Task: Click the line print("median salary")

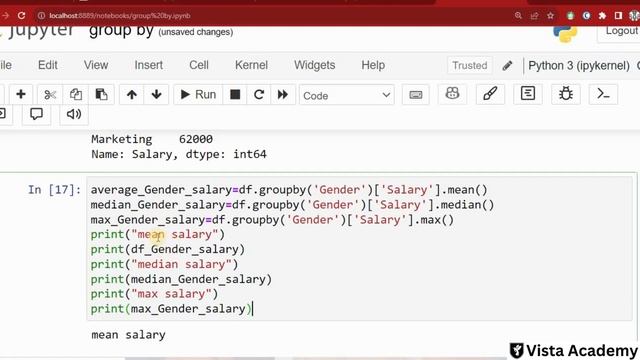Action: pyautogui.click(x=164, y=264)
